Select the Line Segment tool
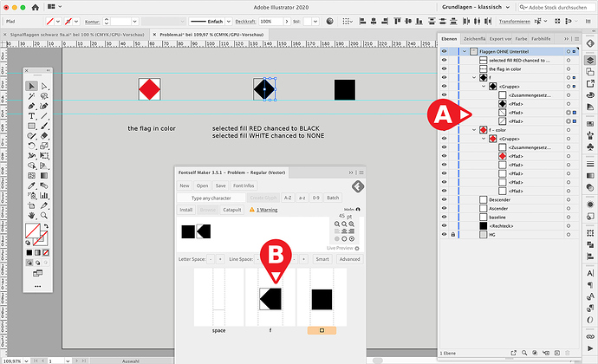The image size is (598, 364). pos(44,116)
